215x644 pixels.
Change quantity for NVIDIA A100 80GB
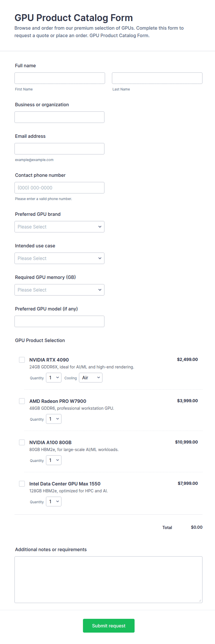point(54,460)
